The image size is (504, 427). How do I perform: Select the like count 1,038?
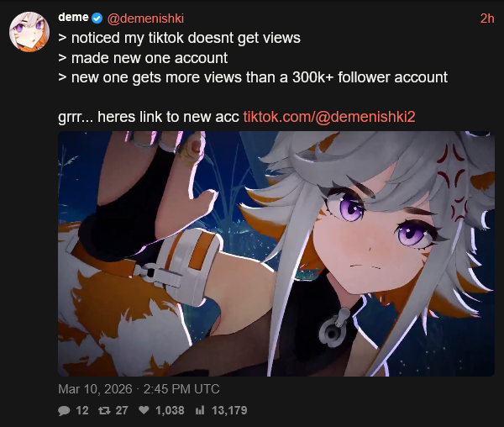coord(170,410)
